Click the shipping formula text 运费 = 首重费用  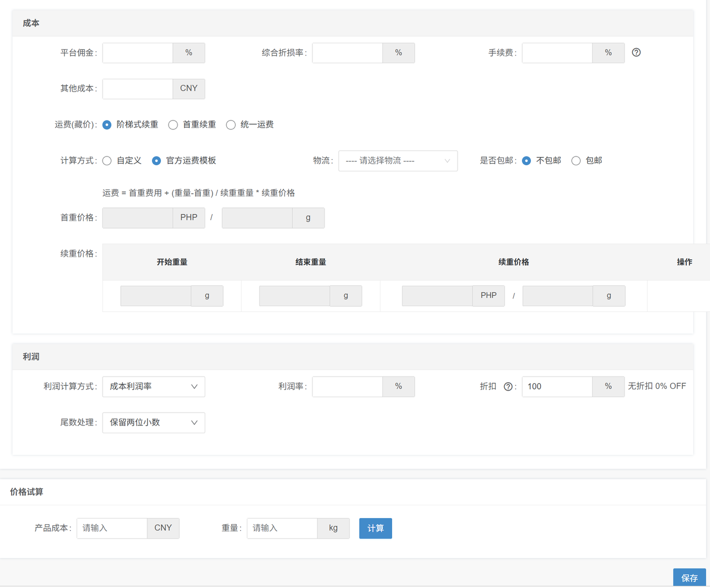199,193
